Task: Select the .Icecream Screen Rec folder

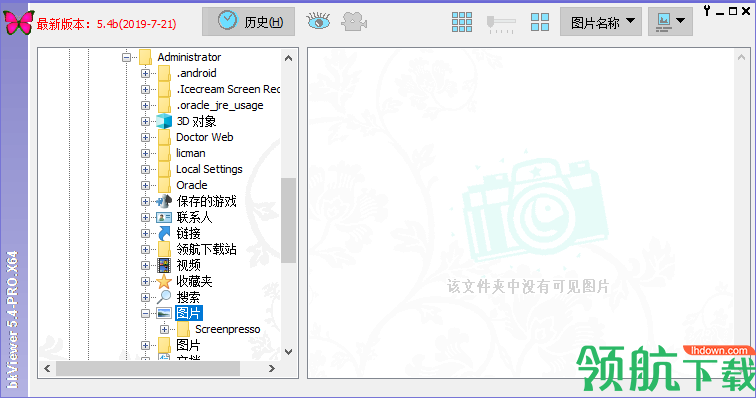Action: click(228, 89)
